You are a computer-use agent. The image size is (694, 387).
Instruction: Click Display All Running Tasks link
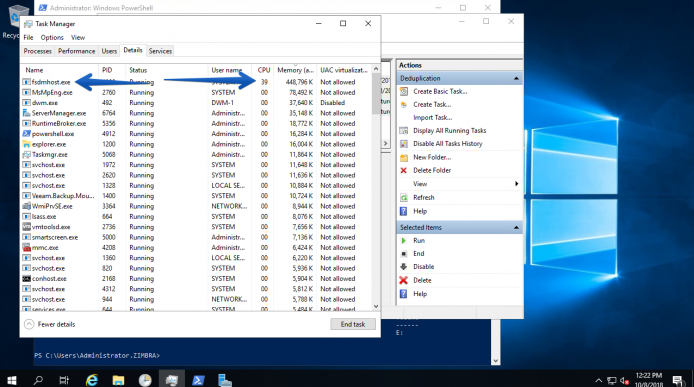450,131
